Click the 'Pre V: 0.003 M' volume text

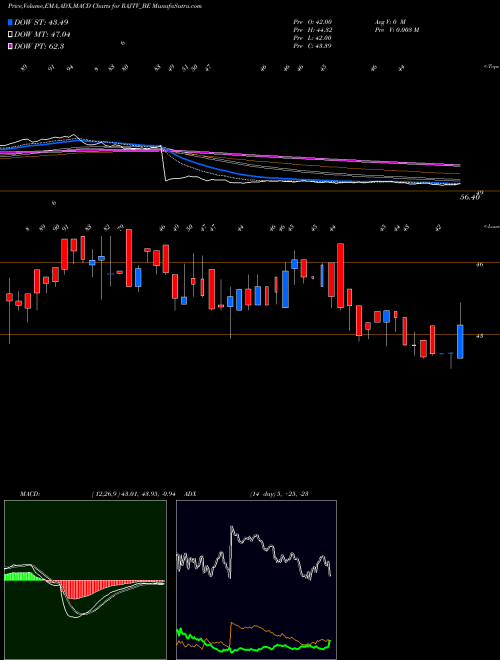396,30
